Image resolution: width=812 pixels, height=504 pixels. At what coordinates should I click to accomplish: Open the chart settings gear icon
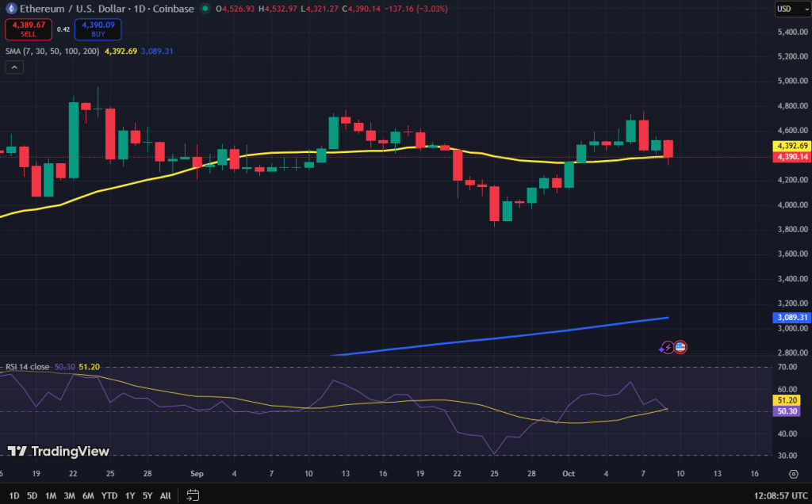pyautogui.click(x=793, y=473)
